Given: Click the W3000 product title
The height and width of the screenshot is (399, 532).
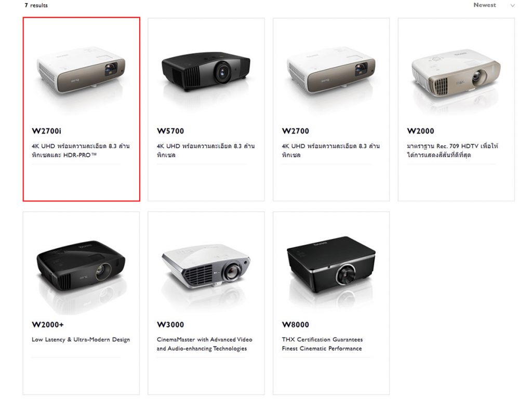Looking at the screenshot, I should pos(170,325).
